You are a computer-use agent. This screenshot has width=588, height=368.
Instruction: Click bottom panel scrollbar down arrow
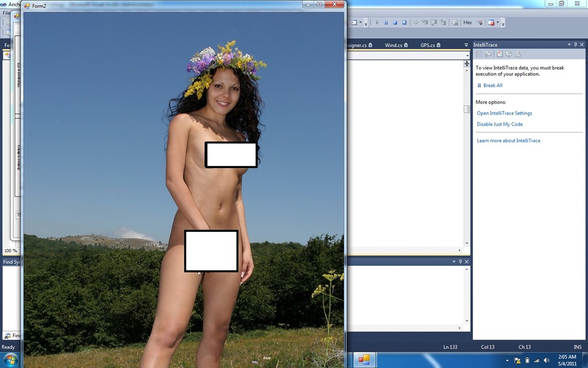[x=466, y=321]
